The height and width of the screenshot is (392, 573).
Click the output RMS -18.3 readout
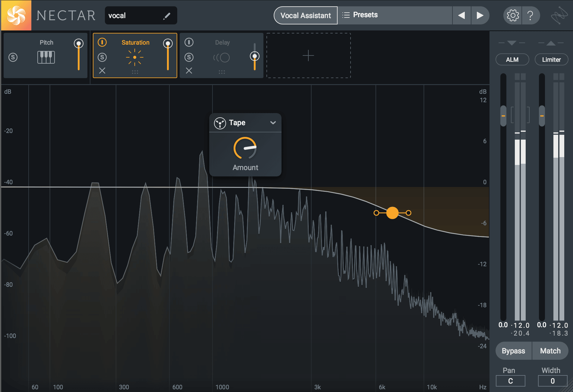coord(559,333)
